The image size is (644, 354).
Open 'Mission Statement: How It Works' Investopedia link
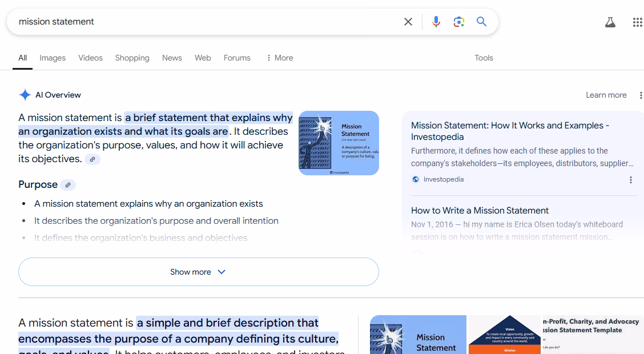(x=510, y=131)
